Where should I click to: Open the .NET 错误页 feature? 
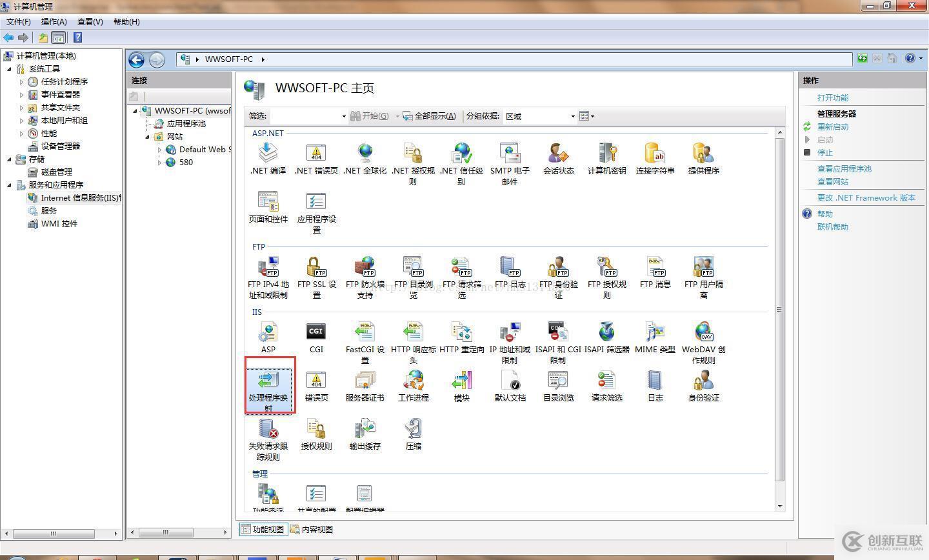tap(316, 159)
